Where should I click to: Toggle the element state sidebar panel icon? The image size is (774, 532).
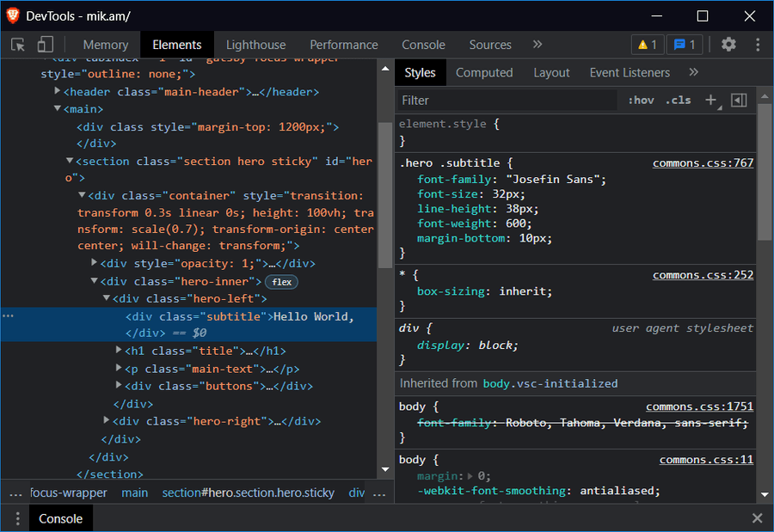(738, 100)
